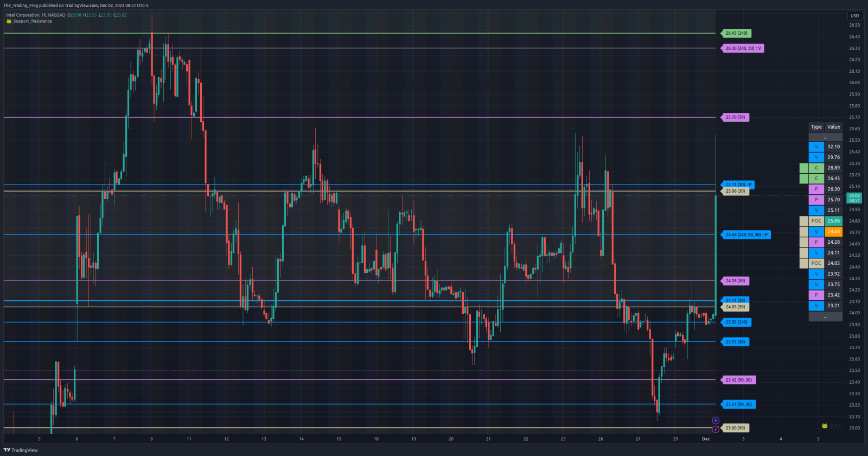Open the USD currency selector
The height and width of the screenshot is (456, 868).
point(854,16)
